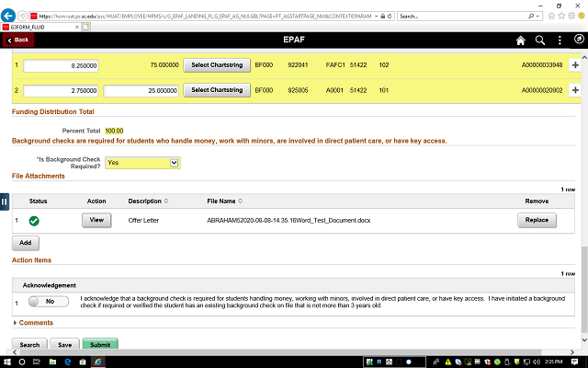Click fund code FAFC1
This screenshot has width=588, height=368.
click(x=335, y=65)
